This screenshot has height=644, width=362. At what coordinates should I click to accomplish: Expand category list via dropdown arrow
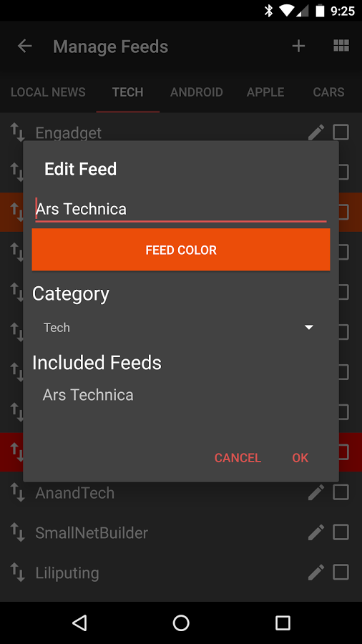tap(308, 327)
